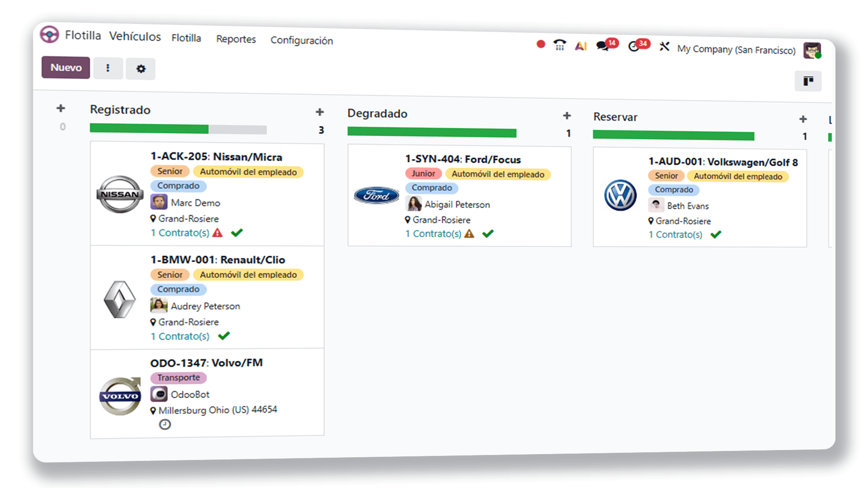Open Renault/Clio 1 Contrato(s) link
Viewport: 868px width, 488px height.
pos(180,336)
